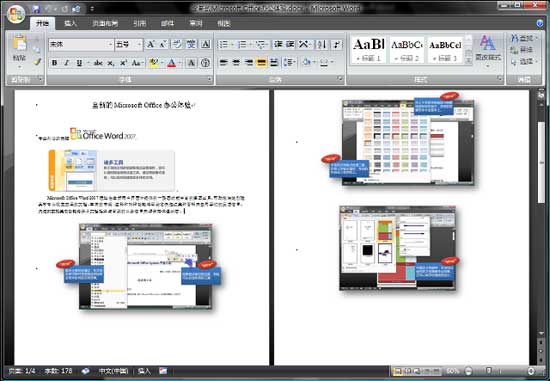The height and width of the screenshot is (381, 550).
Task: Open the Page Layout ribbon tab
Action: (x=105, y=24)
